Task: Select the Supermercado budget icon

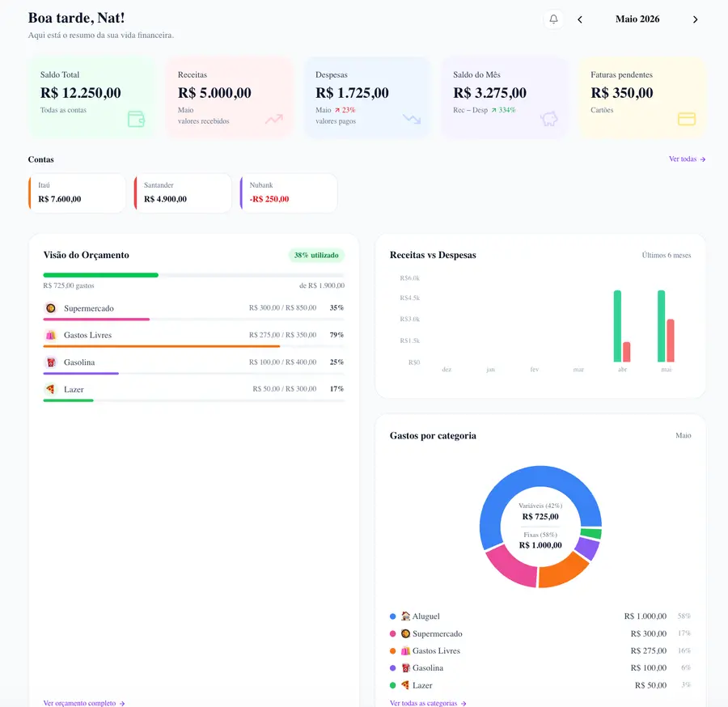Action: point(51,308)
